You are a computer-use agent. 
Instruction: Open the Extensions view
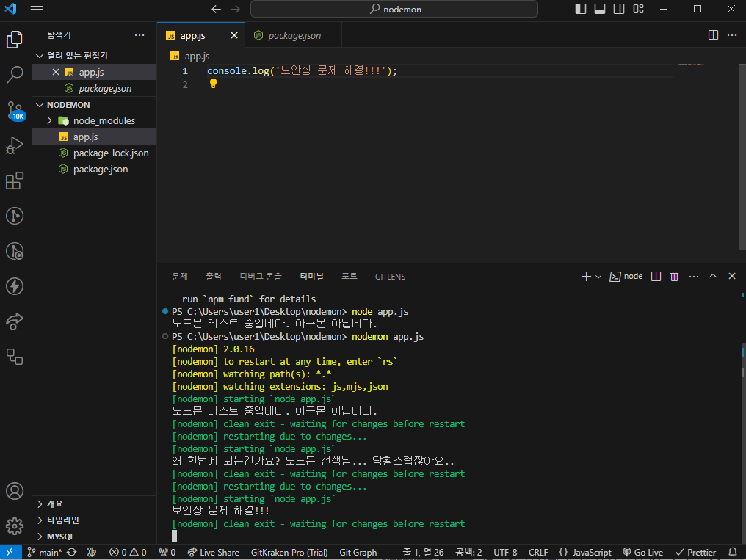click(x=15, y=181)
